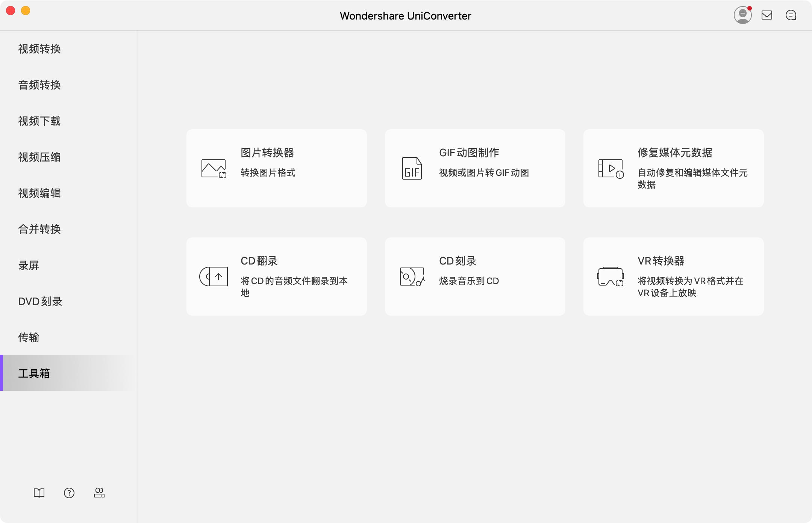Screen dimensions: 812x523
Task: Click the help question mark icon
Action: 69,493
